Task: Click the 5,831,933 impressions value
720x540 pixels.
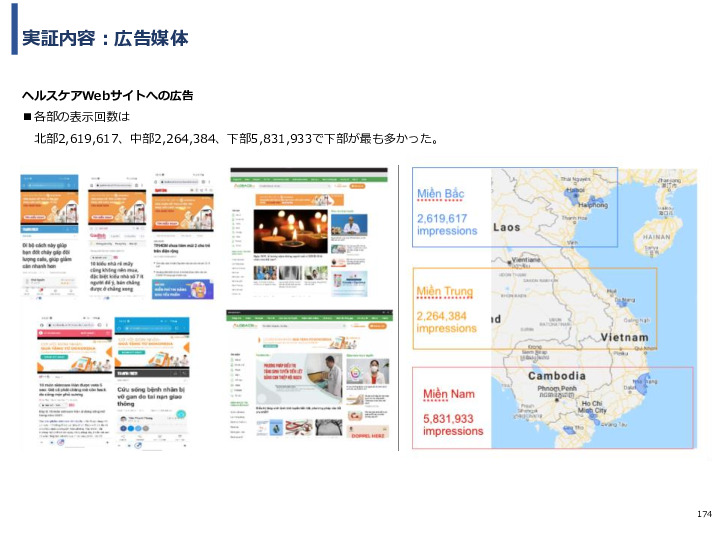Action: [x=453, y=425]
